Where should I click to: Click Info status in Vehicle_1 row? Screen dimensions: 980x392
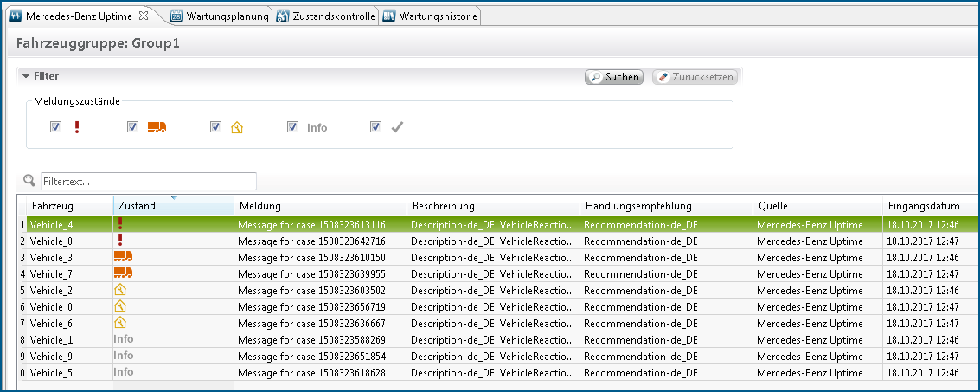(123, 339)
